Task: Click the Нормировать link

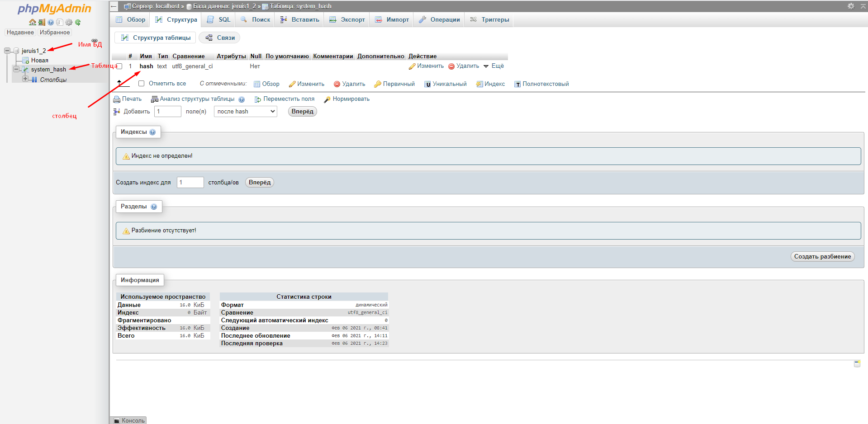Action: [x=347, y=99]
